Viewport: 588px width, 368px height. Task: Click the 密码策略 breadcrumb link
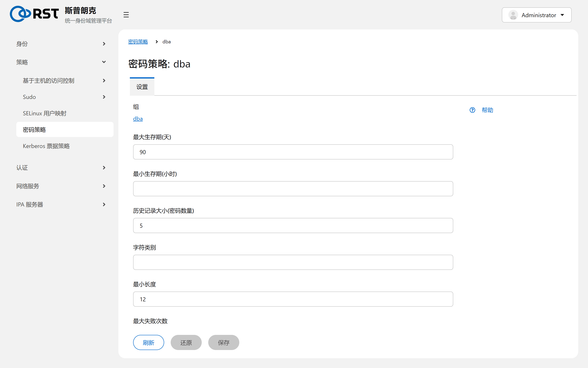138,42
